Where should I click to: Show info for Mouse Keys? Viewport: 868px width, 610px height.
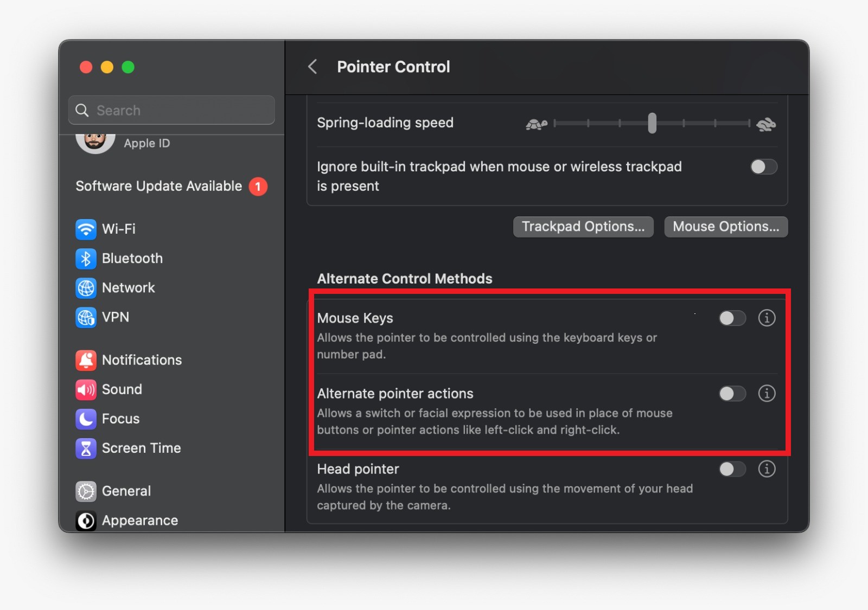click(767, 318)
